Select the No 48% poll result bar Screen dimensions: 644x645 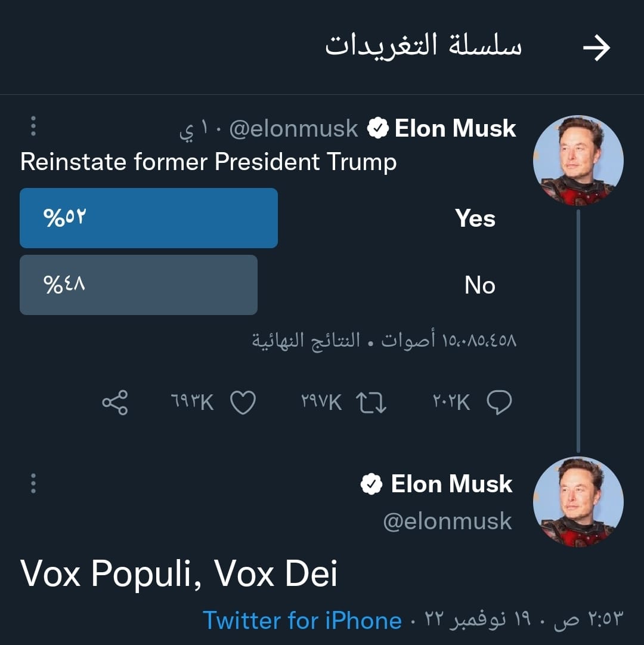[x=138, y=285]
